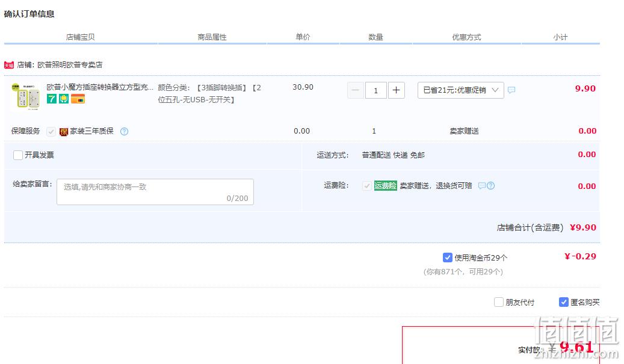
Task: Open the question mark help icon for 运费险
Action: [x=490, y=186]
